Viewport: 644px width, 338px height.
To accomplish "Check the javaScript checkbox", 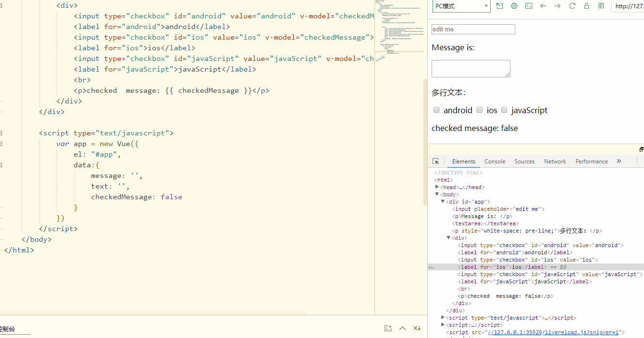I will coord(504,110).
